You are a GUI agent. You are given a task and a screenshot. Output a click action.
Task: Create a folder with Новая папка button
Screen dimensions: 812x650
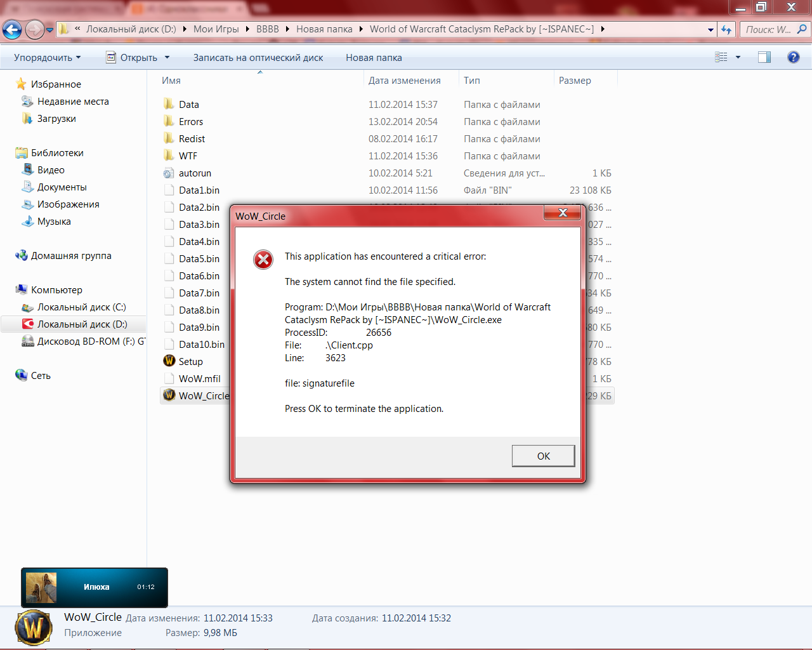[374, 57]
